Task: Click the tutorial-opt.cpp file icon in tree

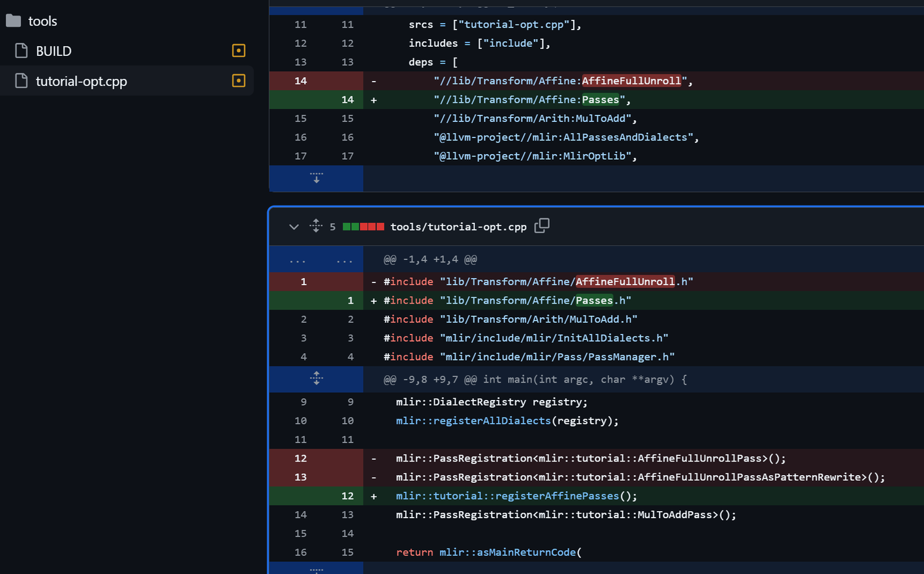Action: [21, 81]
